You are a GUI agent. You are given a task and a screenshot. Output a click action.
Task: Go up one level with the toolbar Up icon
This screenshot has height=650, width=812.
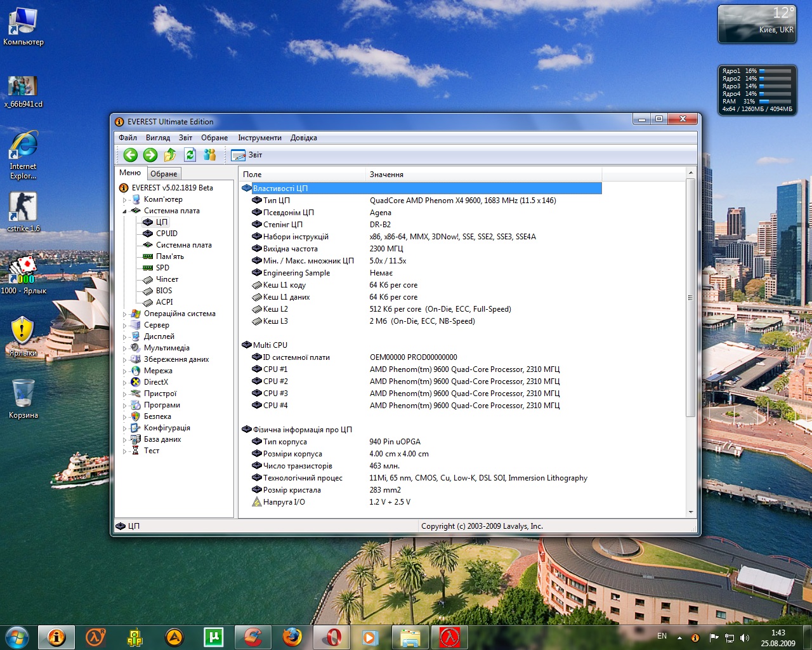click(170, 155)
